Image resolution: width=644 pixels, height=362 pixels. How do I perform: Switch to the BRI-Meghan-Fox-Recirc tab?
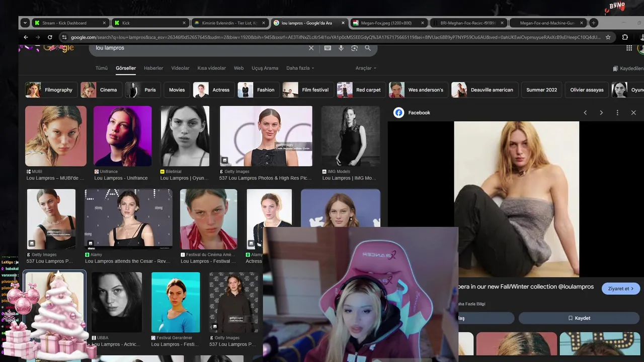[x=468, y=23]
